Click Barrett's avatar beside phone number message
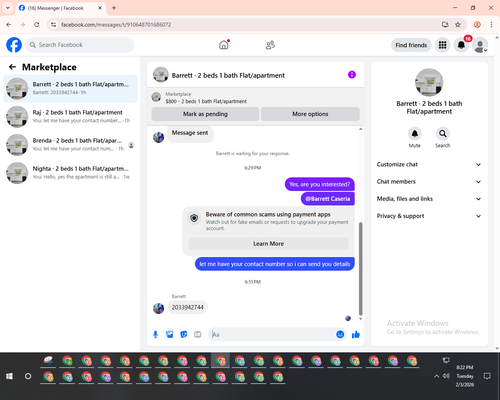The height and width of the screenshot is (400, 500). pyautogui.click(x=158, y=308)
